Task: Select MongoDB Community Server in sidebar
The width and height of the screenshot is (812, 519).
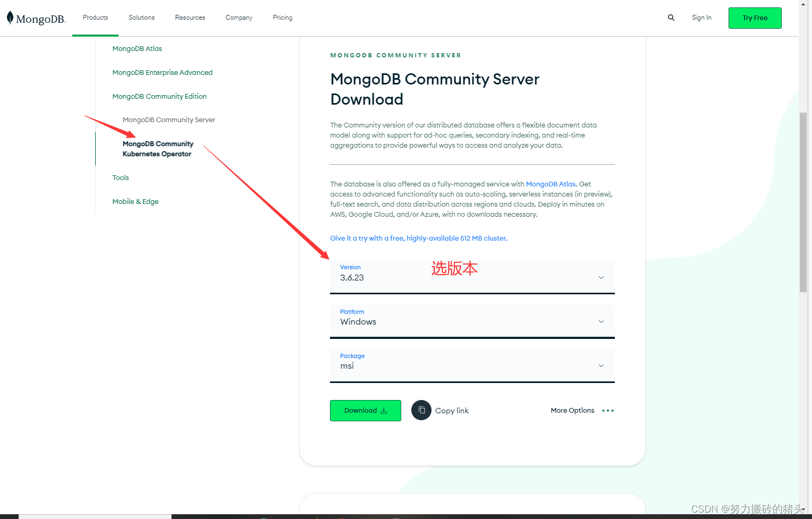Action: 168,120
